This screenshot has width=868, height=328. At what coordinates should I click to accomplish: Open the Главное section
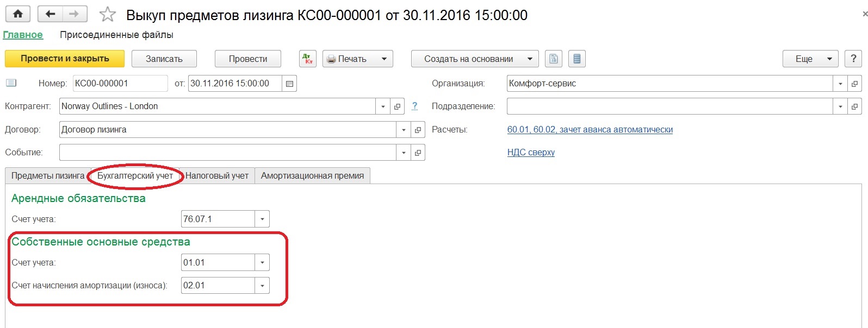pos(23,35)
